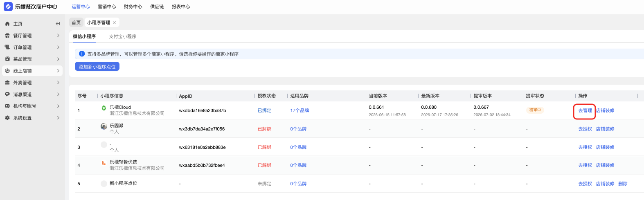Click the 乐檬轻餐优选 logo icon

[x=104, y=163]
